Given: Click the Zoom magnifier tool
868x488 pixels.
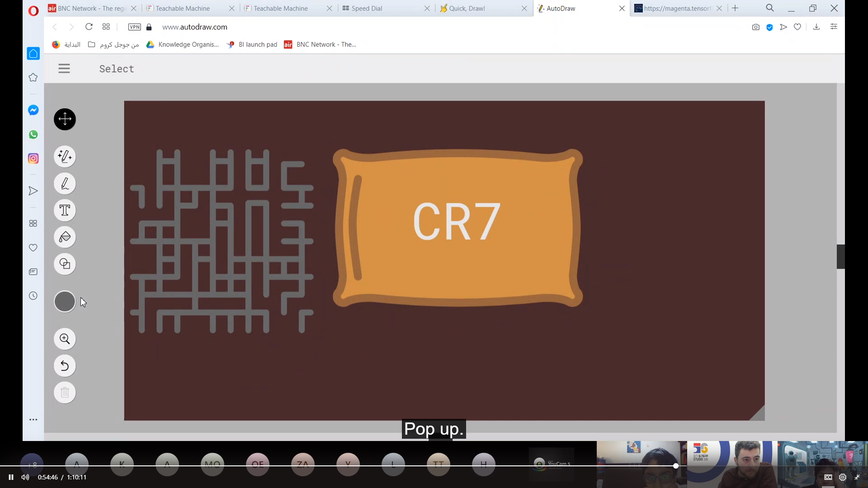Looking at the screenshot, I should (x=65, y=339).
